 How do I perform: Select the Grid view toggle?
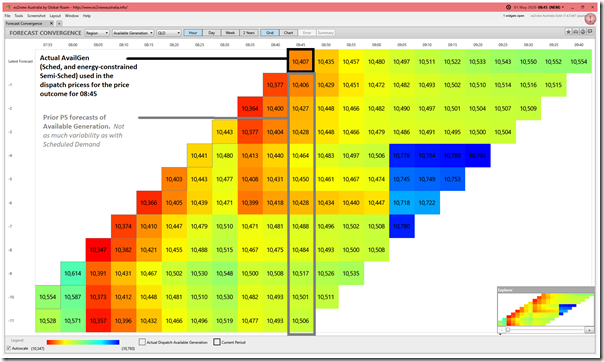click(x=270, y=33)
